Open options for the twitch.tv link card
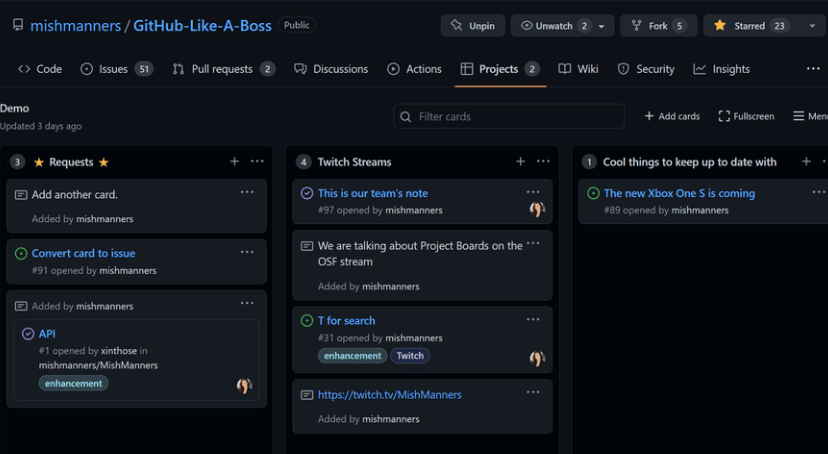 pos(533,392)
